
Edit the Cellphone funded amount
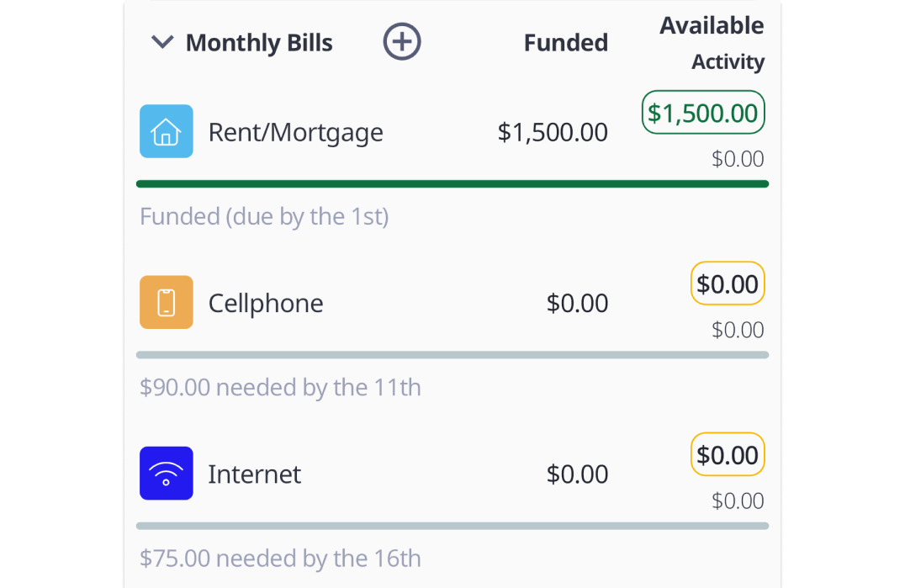[x=577, y=303]
